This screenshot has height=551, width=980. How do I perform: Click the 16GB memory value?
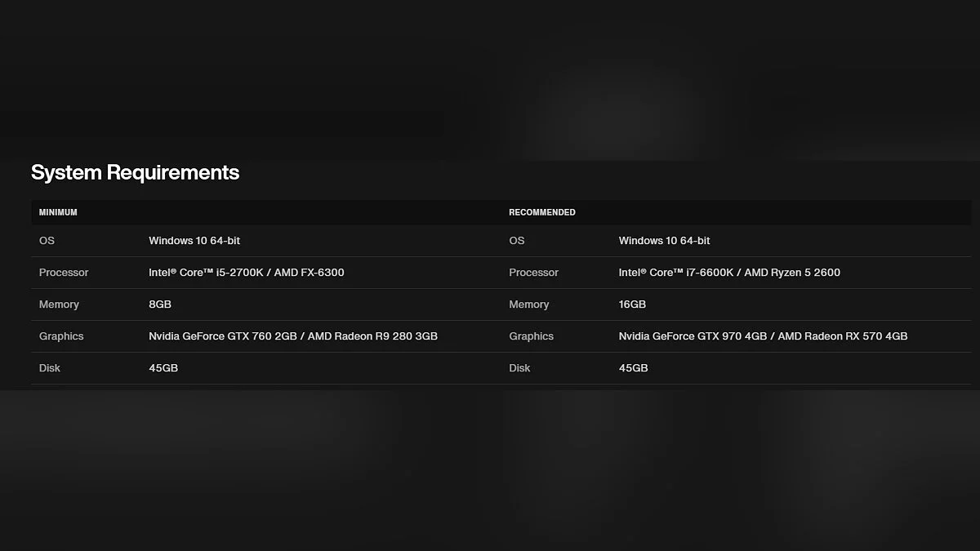point(632,304)
